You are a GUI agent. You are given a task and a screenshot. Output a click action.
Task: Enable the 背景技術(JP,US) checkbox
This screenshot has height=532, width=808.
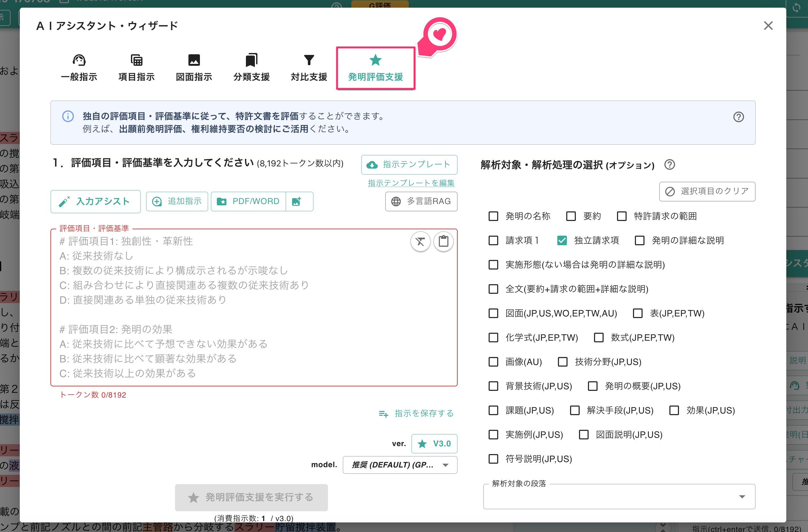(493, 386)
